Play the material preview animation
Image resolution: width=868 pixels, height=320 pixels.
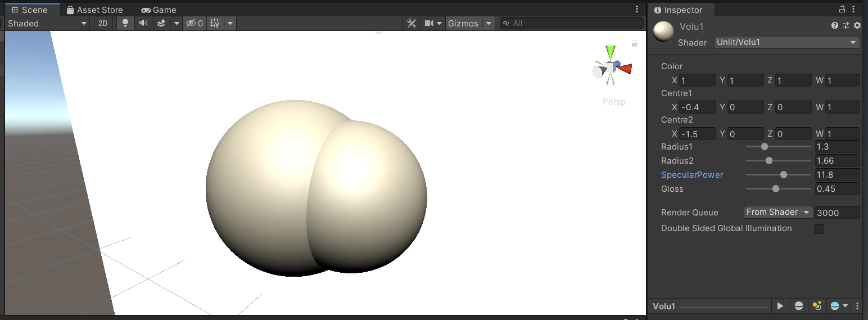point(780,306)
